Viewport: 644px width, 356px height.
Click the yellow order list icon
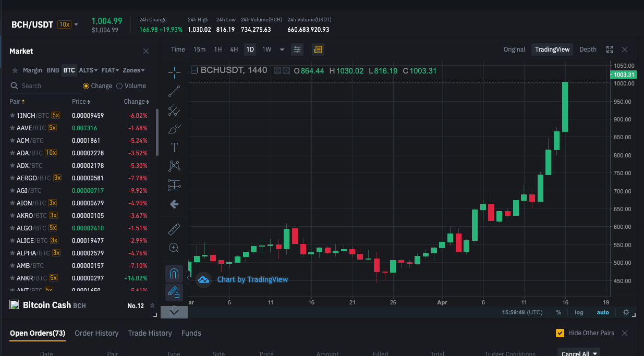318,50
